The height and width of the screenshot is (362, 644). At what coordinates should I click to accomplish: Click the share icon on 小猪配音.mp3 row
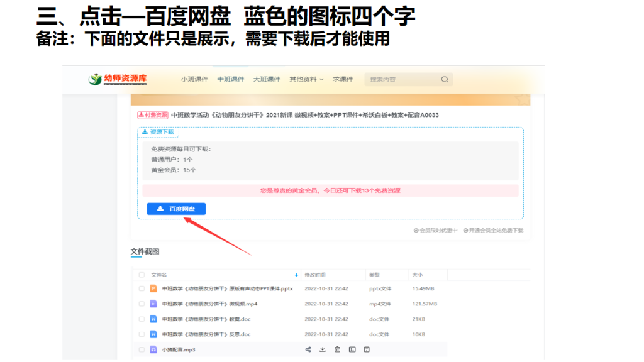(308, 349)
